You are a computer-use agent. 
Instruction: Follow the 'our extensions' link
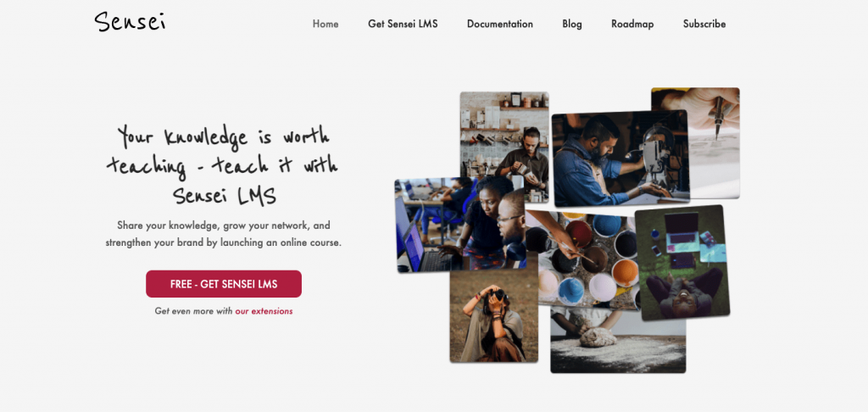264,311
